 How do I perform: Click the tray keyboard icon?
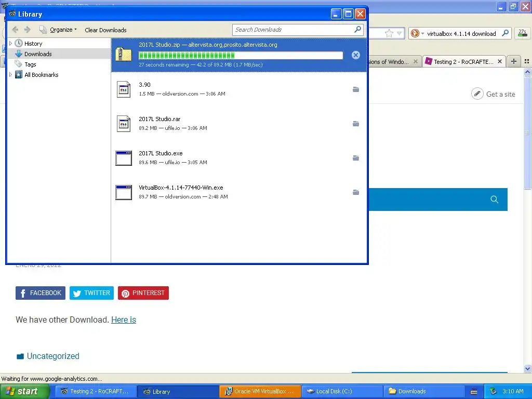[x=474, y=392]
